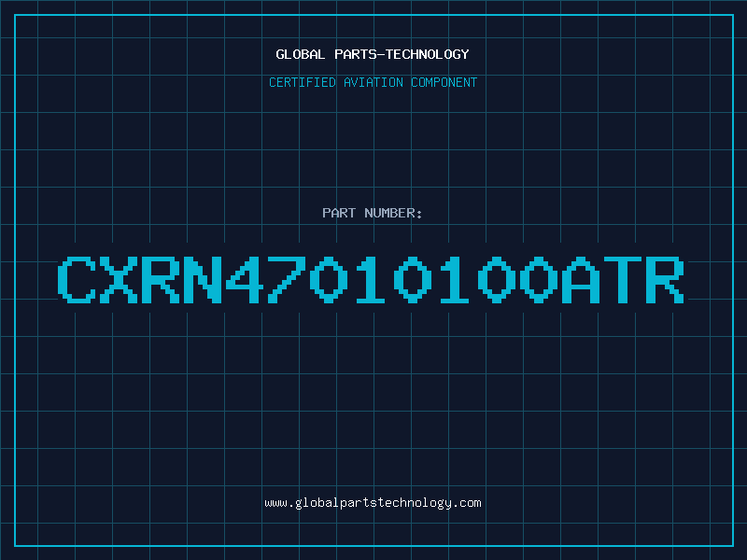Click the GLOBAL PARTS-TECHNOLOGY heading

click(373, 54)
